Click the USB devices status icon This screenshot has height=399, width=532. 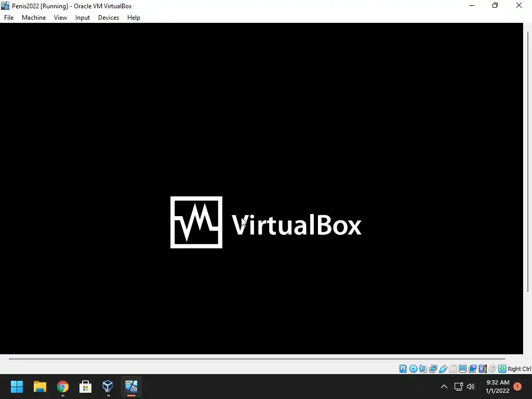443,369
